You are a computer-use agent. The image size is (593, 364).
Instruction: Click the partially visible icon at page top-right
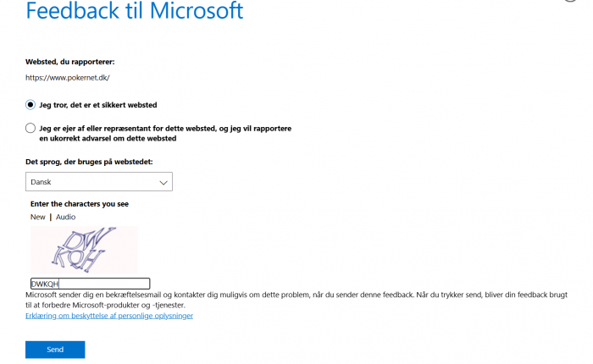[x=570, y=1]
